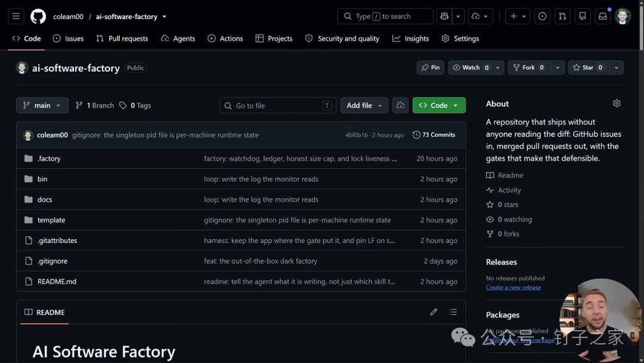The width and height of the screenshot is (644, 363).
Task: Open the Projects tab
Action: tap(274, 38)
